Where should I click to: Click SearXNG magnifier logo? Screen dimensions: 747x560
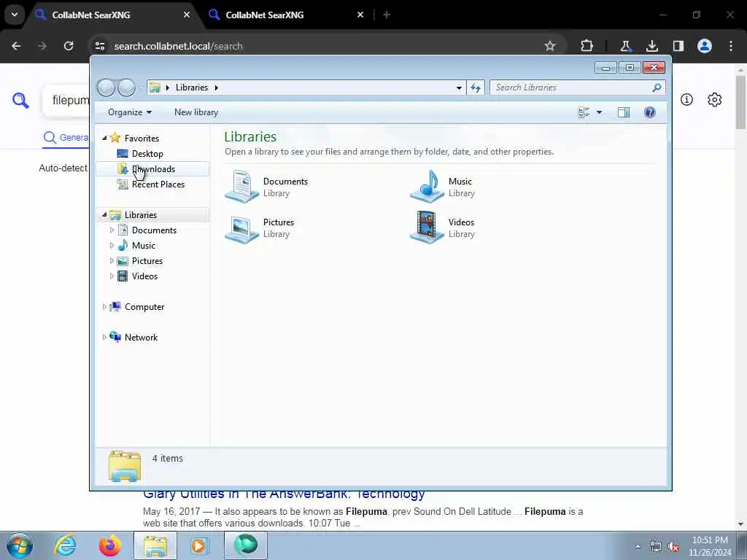point(20,100)
